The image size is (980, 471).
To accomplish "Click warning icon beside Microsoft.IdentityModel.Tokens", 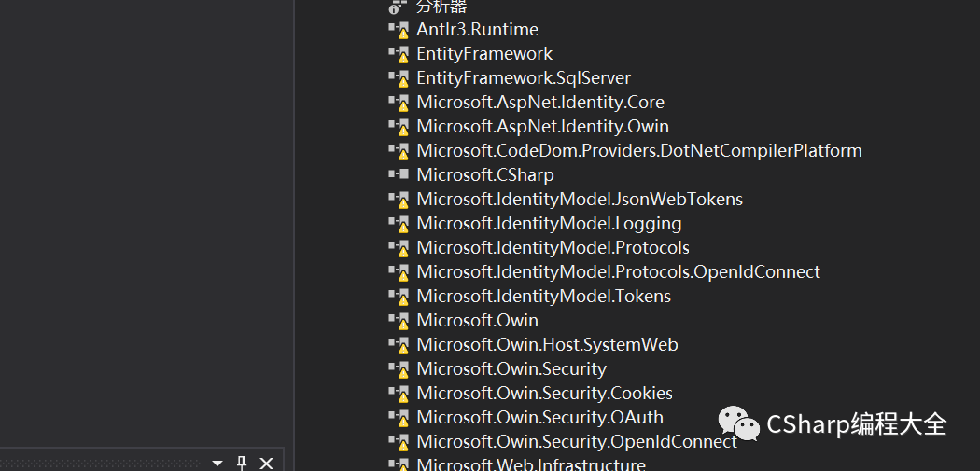I will pyautogui.click(x=399, y=297).
